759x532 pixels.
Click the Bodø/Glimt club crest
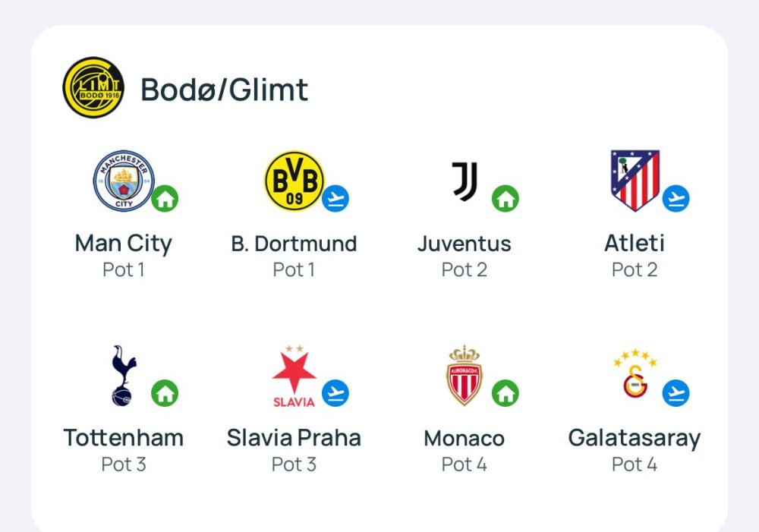click(93, 87)
